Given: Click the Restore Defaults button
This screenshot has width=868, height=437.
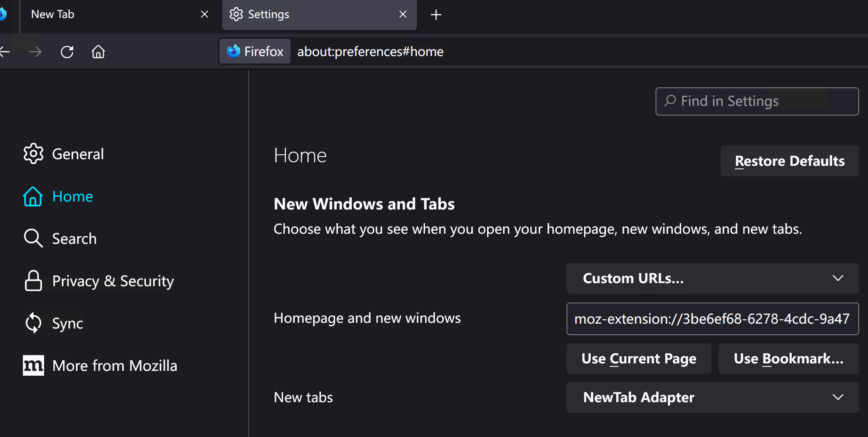Looking at the screenshot, I should [x=790, y=161].
